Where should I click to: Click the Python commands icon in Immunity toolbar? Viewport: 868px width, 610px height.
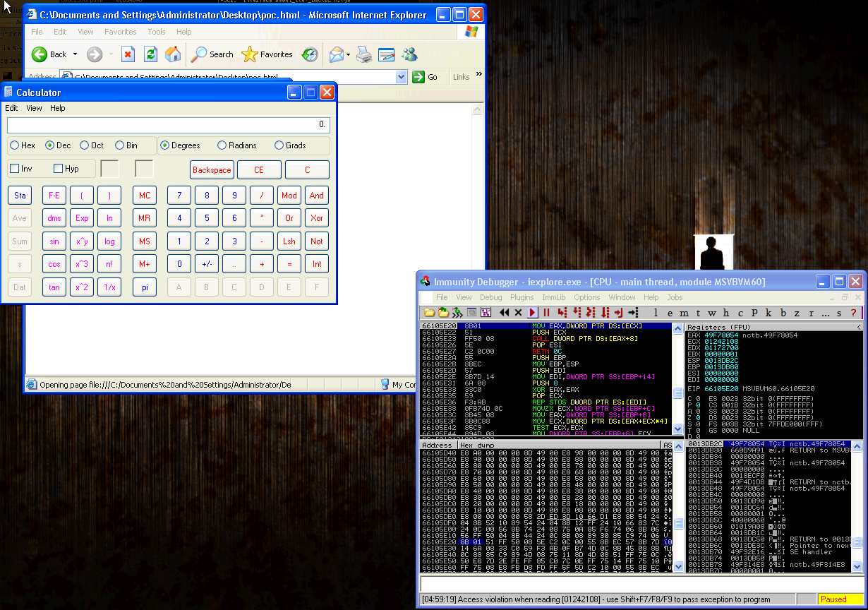457,312
